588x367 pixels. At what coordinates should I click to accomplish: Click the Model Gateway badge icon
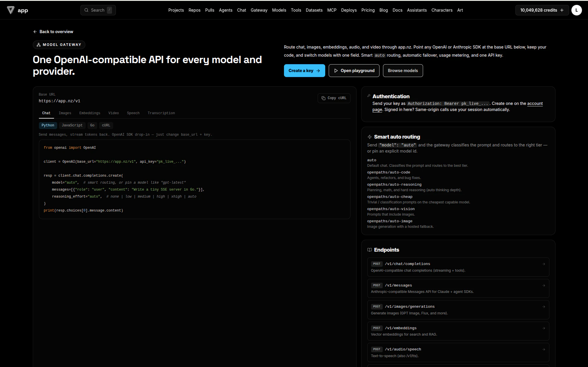coord(39,45)
